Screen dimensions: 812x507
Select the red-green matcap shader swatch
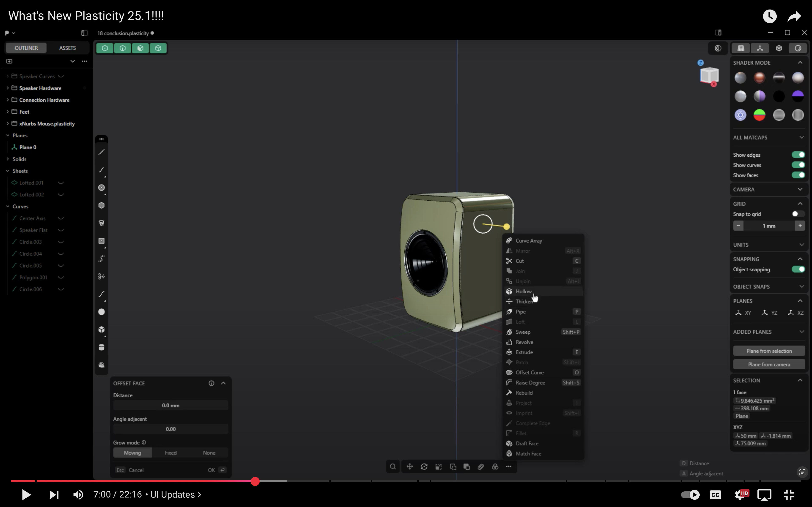click(x=759, y=115)
